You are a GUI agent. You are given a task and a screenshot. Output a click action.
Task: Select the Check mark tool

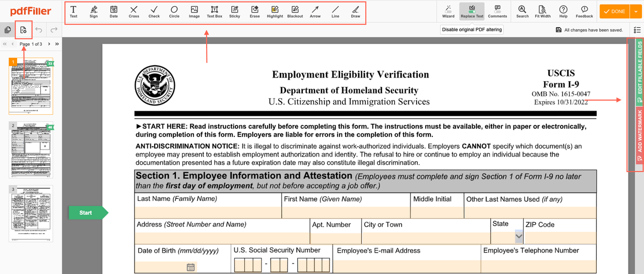click(x=154, y=12)
